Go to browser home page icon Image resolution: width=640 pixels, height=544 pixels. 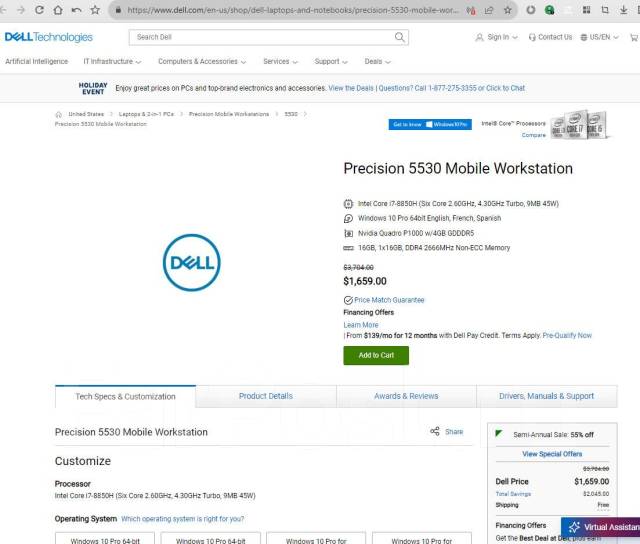tap(58, 10)
